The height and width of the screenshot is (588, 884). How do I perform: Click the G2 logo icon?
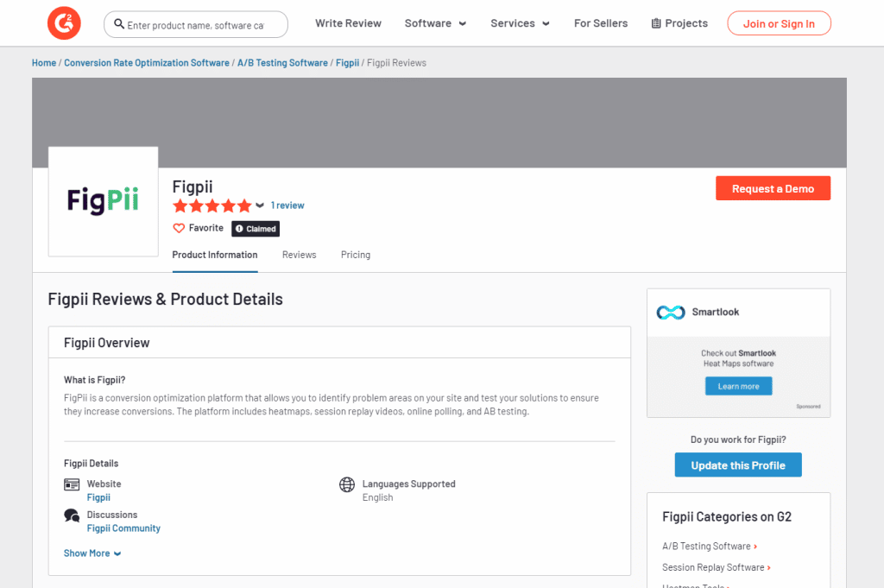(65, 23)
